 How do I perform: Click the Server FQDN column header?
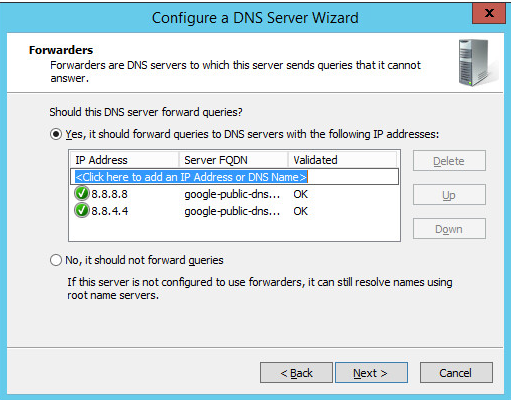233,160
